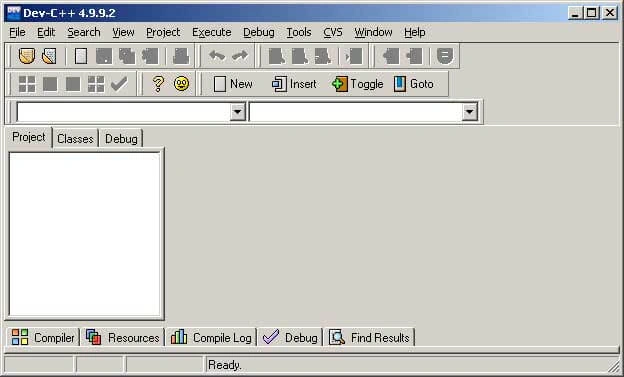Click the greyed Find icon
The width and height of the screenshot is (624, 377).
coord(277,56)
